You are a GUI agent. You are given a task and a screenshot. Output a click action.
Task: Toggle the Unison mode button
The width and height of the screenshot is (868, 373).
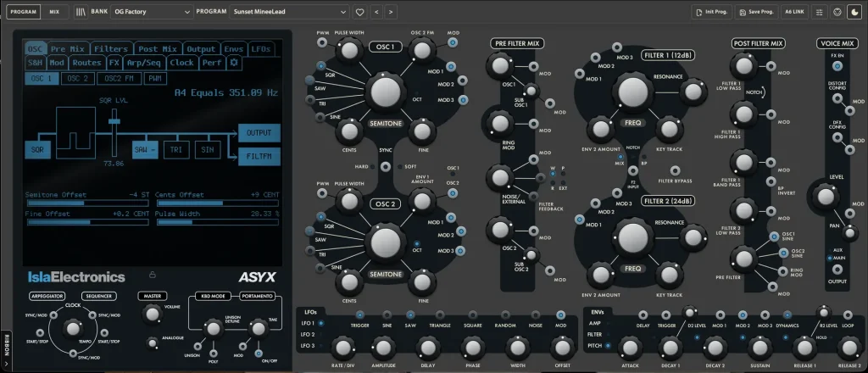tap(198, 345)
